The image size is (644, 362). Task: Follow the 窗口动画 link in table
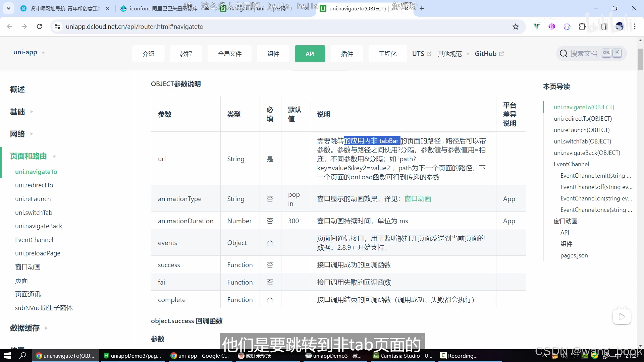point(417,199)
